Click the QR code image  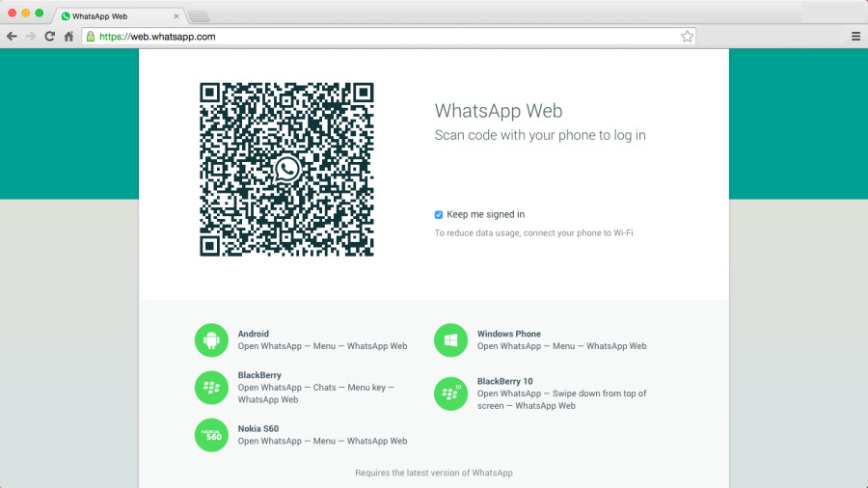click(286, 170)
